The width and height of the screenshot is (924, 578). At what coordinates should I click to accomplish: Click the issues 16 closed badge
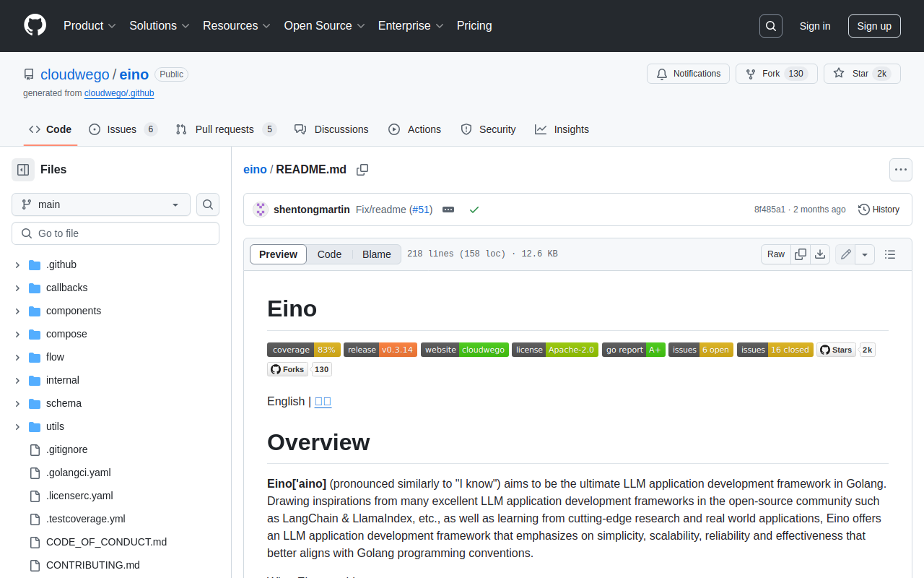pyautogui.click(x=775, y=350)
